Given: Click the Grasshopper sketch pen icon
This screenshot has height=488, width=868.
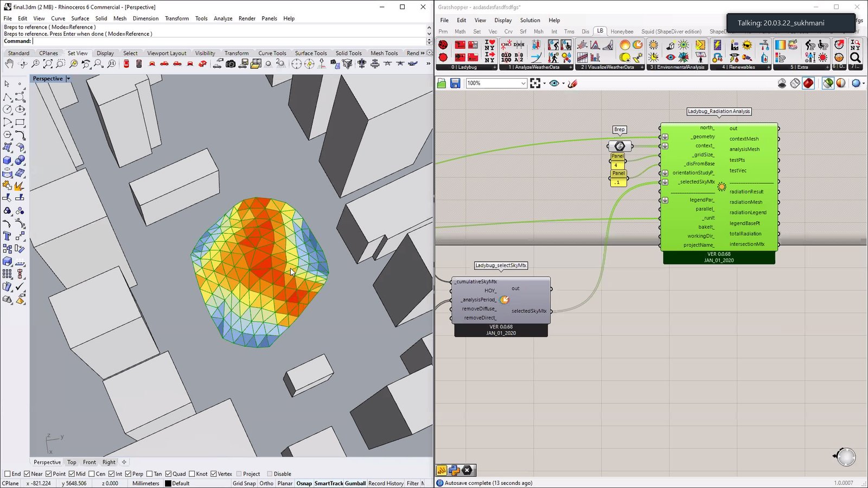Looking at the screenshot, I should pos(572,83).
